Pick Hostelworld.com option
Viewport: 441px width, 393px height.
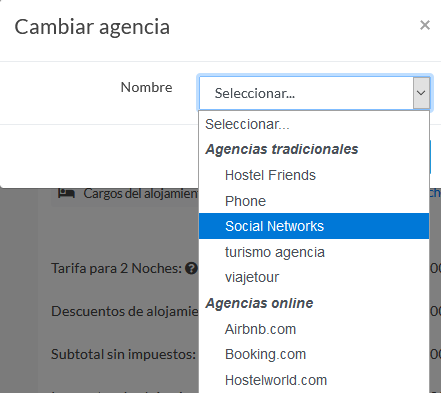tap(314, 380)
